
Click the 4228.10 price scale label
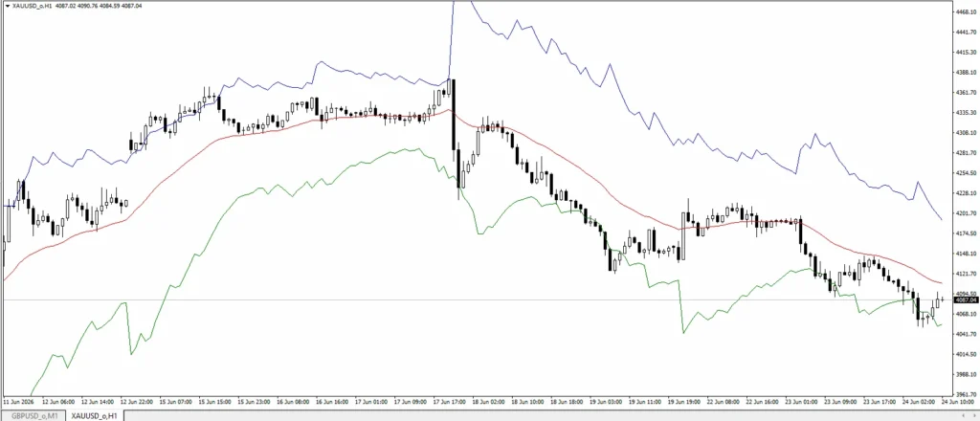pyautogui.click(x=967, y=193)
